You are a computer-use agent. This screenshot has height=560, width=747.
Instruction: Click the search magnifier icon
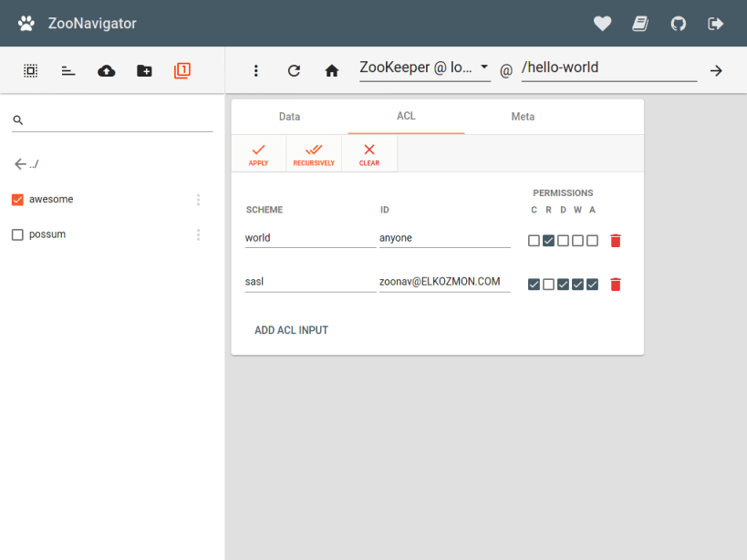(x=17, y=120)
